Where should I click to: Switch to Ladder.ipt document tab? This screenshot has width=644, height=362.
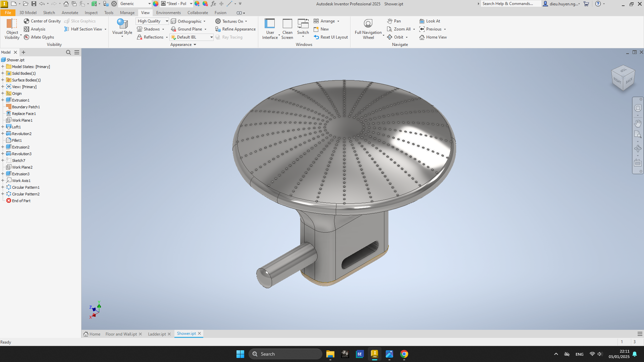point(157,334)
